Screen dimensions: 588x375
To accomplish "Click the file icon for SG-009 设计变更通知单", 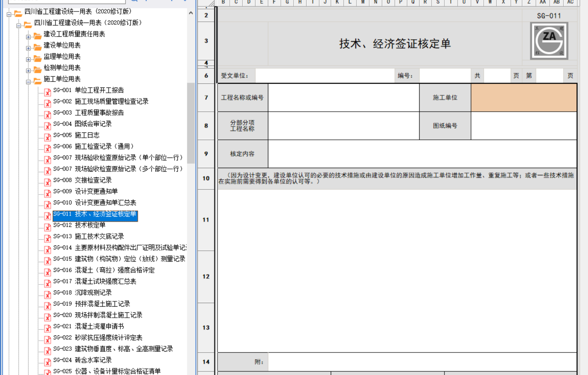I will click(x=47, y=193).
